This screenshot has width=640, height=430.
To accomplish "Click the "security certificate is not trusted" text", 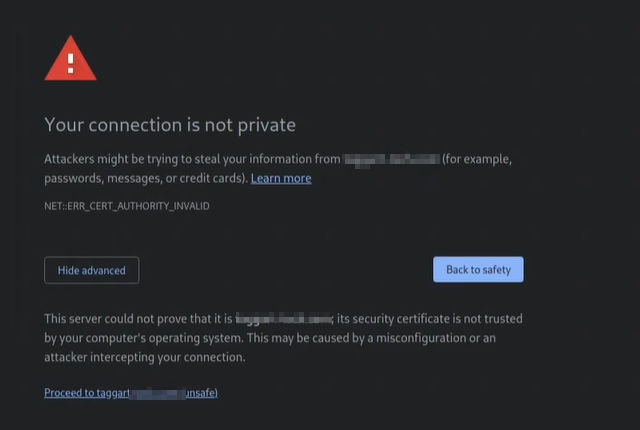I will (430, 319).
